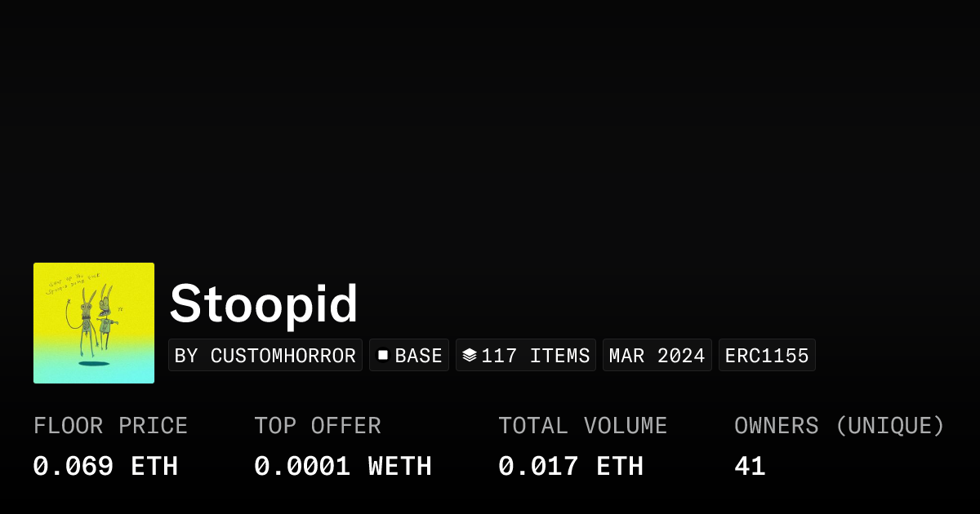
Task: Click the OWNERS (UNIQUE) label
Action: pyautogui.click(x=840, y=426)
